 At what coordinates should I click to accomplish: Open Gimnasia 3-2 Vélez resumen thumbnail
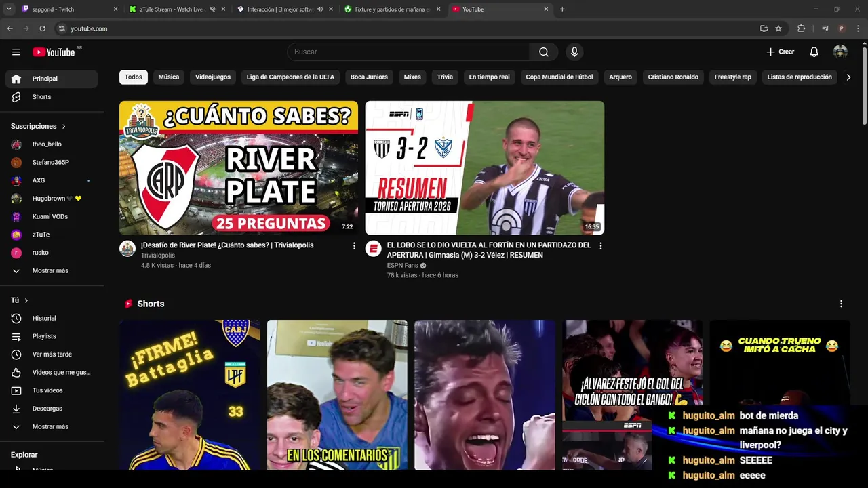coord(485,168)
